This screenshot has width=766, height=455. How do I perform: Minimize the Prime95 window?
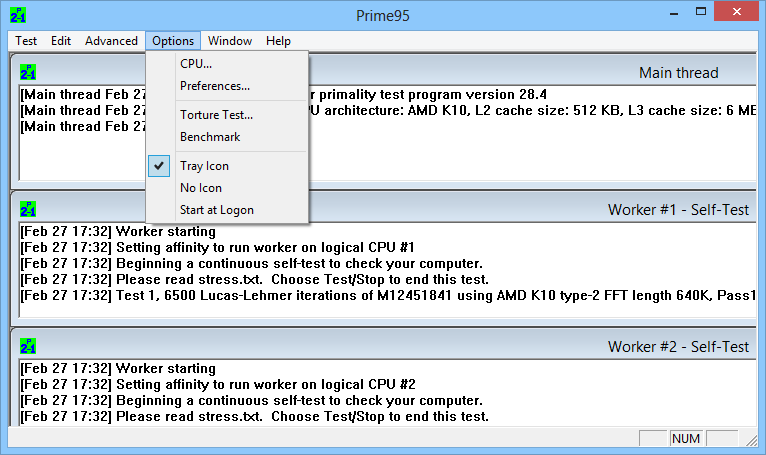674,12
